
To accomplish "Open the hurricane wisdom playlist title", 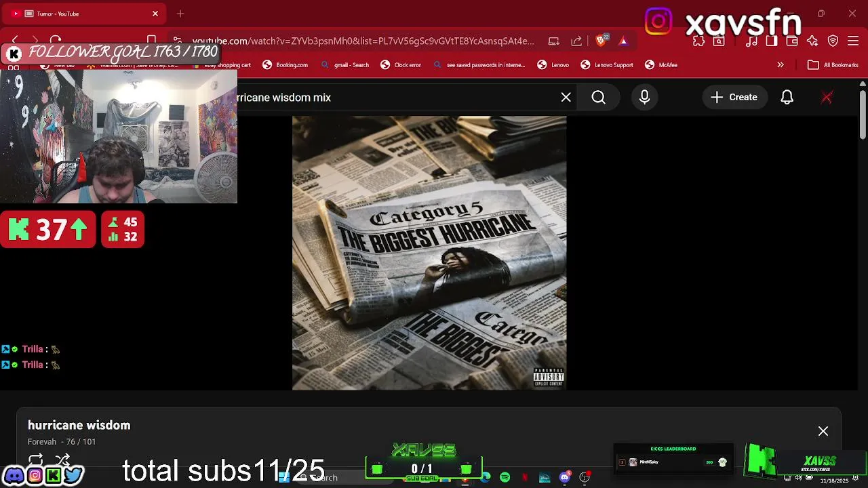I will tap(79, 426).
